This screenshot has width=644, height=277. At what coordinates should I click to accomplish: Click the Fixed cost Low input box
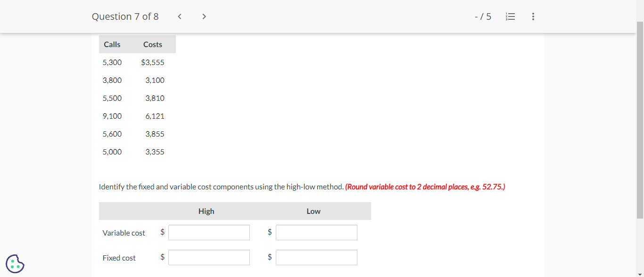(316, 257)
